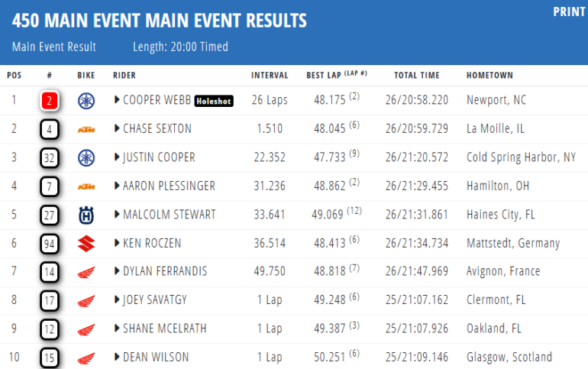Expand the Dean Wilson row arrow
This screenshot has width=588, height=369.
click(x=117, y=358)
